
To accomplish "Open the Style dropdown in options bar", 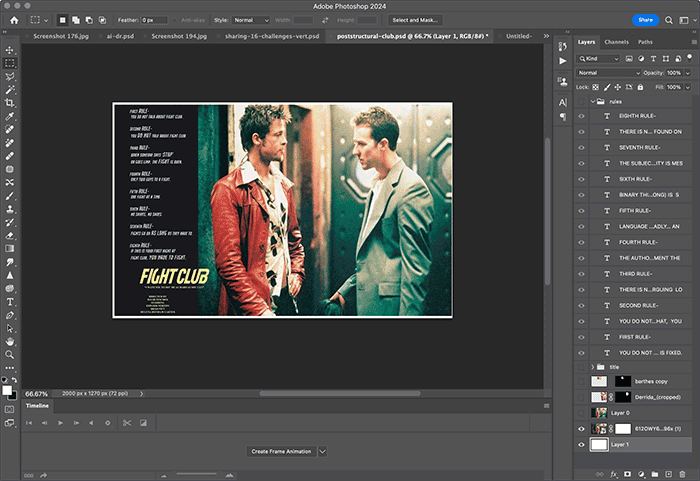I will pyautogui.click(x=251, y=20).
